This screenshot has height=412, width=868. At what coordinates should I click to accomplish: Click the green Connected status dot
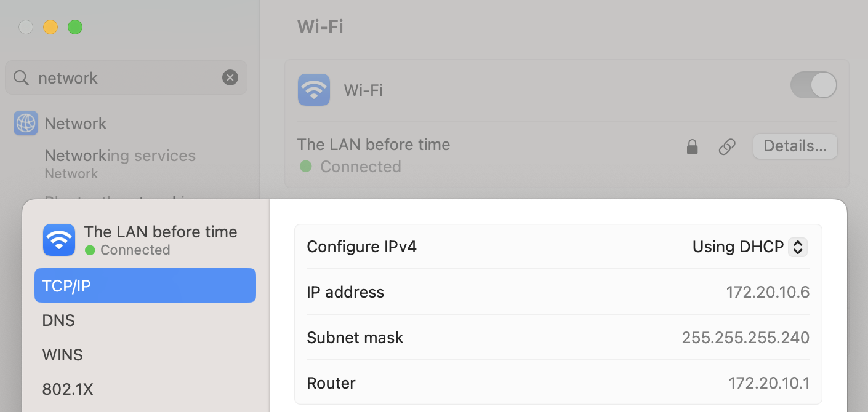pos(305,167)
